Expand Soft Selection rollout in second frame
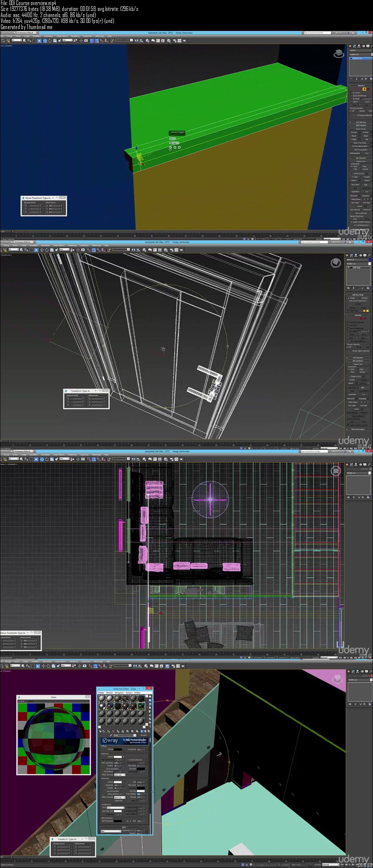373x868 pixels. (358, 358)
